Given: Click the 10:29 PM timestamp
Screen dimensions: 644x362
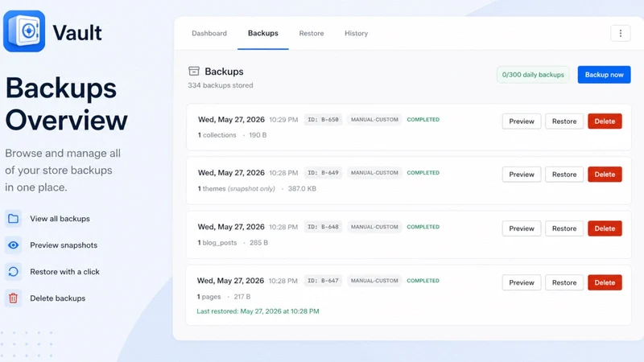Looking at the screenshot, I should 283,120.
